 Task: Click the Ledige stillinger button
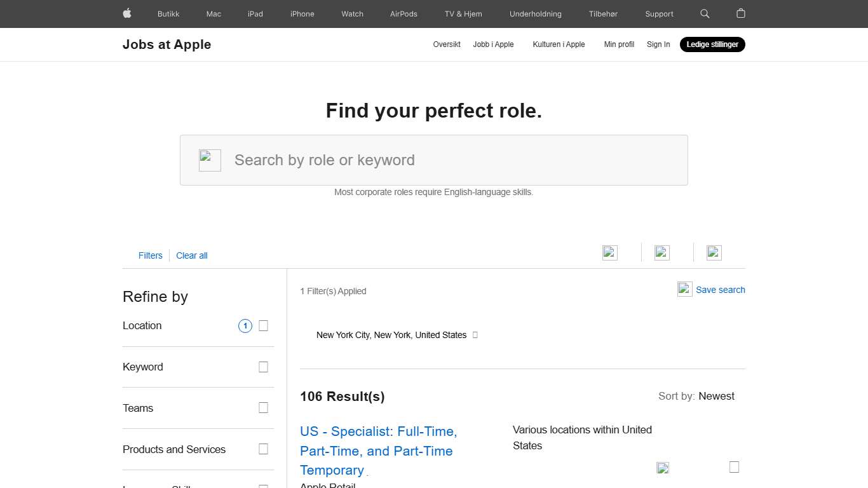click(x=712, y=44)
